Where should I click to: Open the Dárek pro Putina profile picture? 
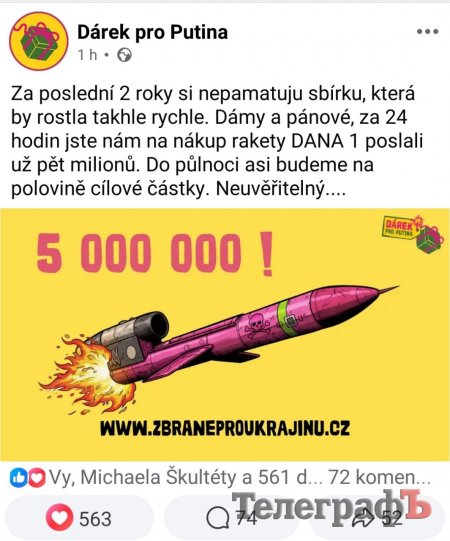pyautogui.click(x=39, y=41)
